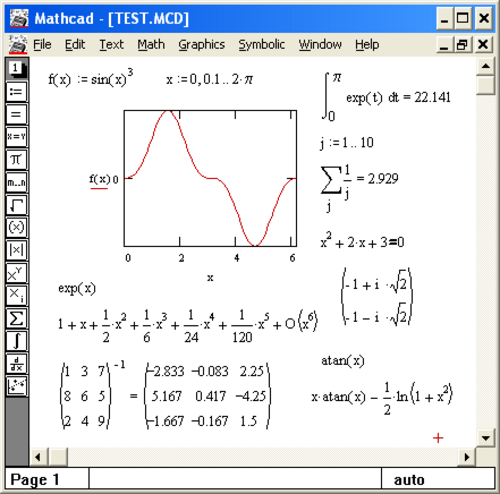Click the O(x^6) series remainder term
This screenshot has width=500, height=494.
[x=301, y=321]
